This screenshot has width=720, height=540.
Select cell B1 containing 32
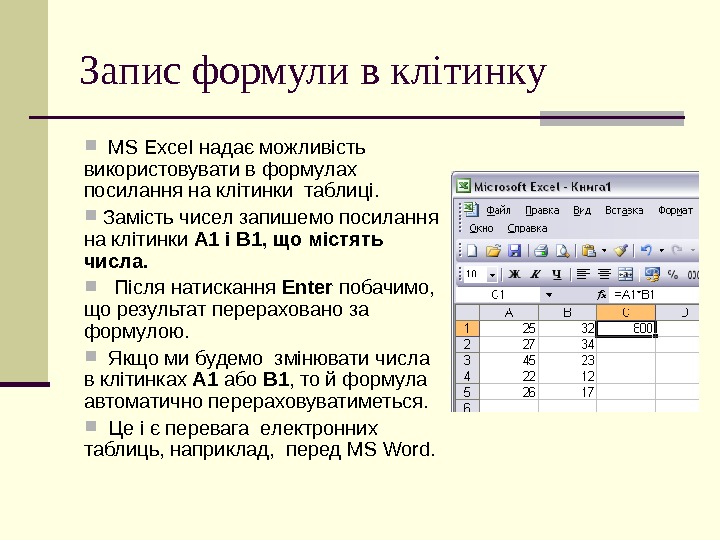tap(567, 328)
